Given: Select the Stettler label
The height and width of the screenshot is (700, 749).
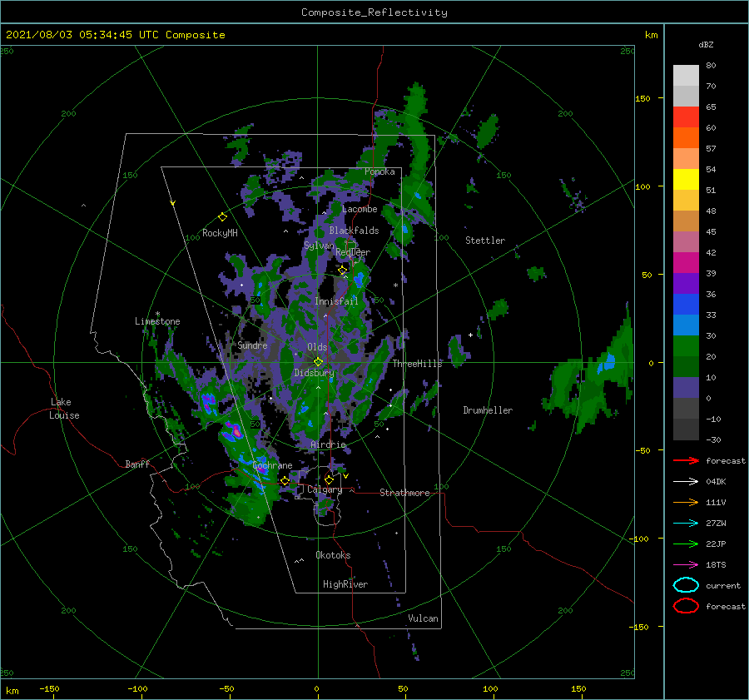Looking at the screenshot, I should point(485,241).
